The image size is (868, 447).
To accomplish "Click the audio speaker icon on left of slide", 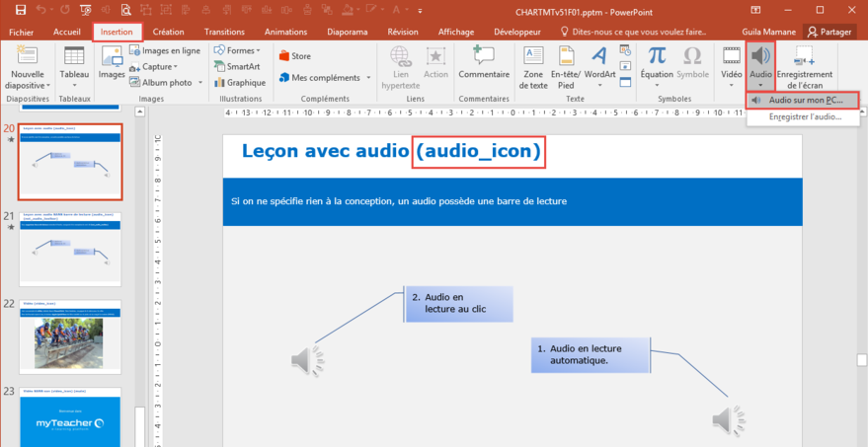I will click(307, 360).
